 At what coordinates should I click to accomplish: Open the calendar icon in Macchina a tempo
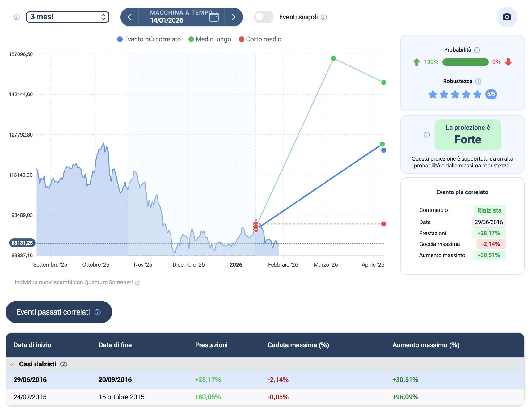[214, 17]
